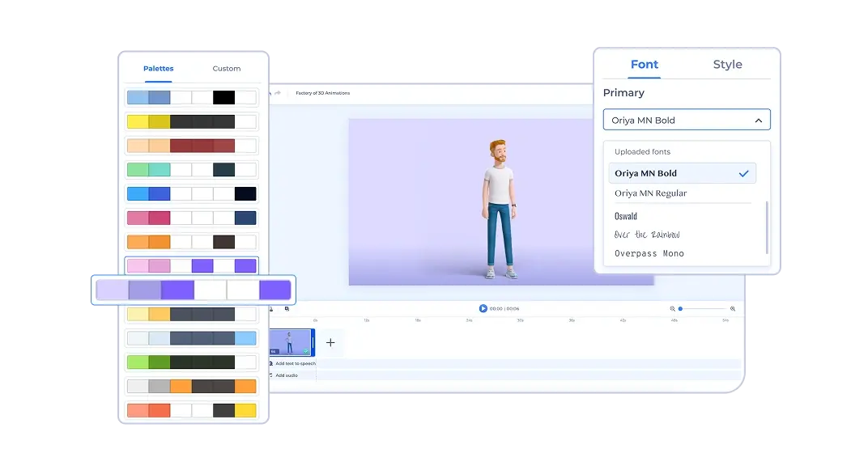868x466 pixels.
Task: Add a new scene with the plus icon
Action: pos(330,343)
